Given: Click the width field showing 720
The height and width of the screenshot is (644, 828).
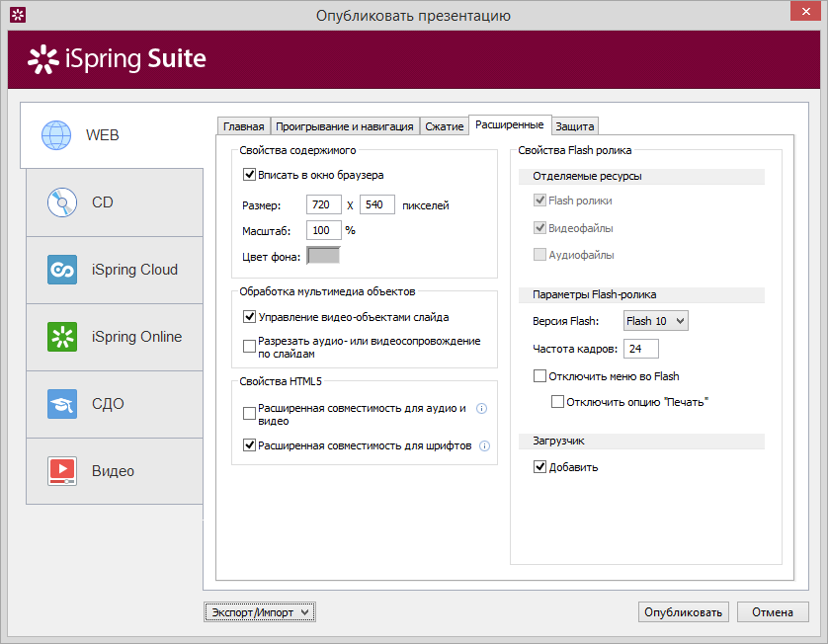Looking at the screenshot, I should 324,204.
